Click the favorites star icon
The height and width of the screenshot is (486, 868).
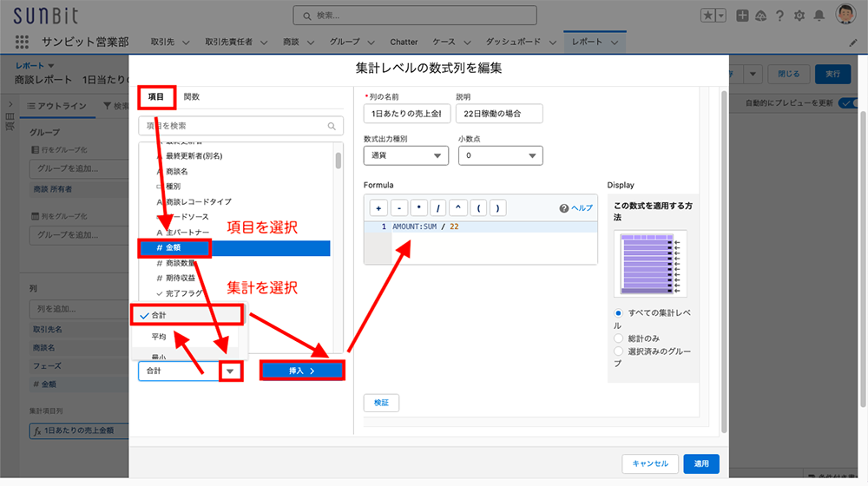click(x=708, y=16)
